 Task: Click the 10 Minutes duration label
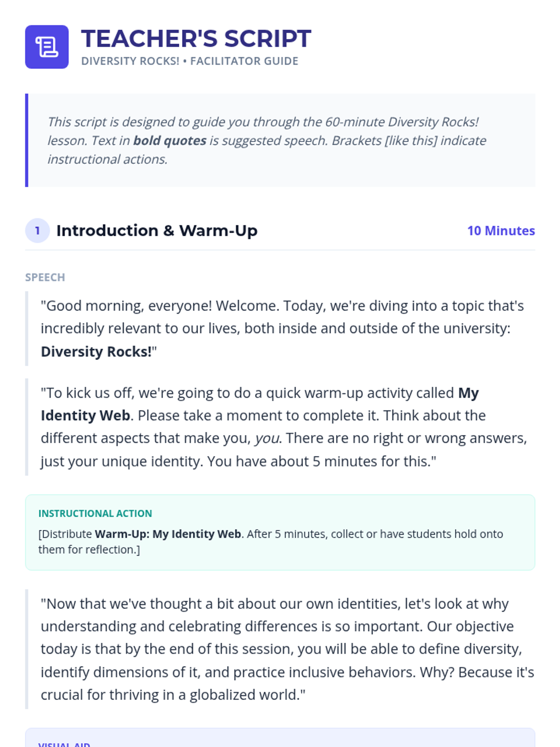point(501,231)
